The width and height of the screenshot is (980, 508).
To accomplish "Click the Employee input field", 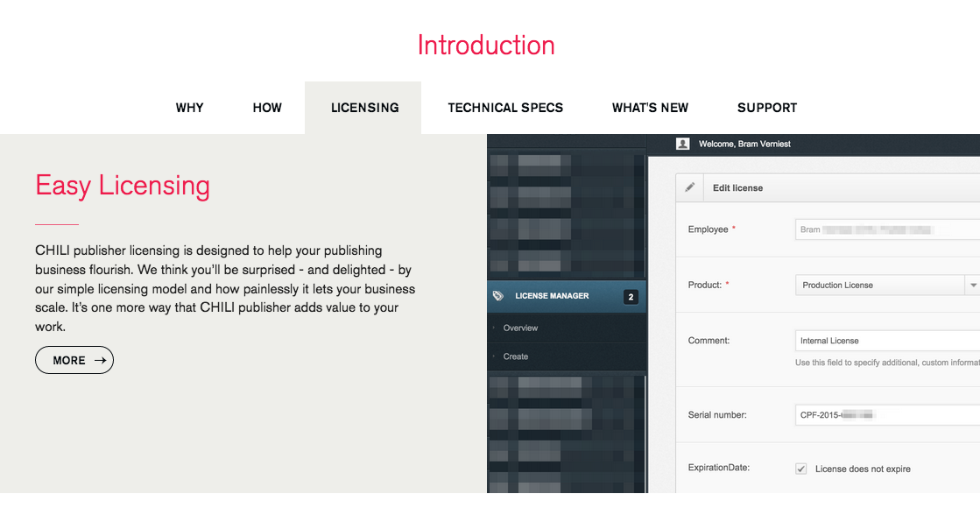I will [x=886, y=229].
